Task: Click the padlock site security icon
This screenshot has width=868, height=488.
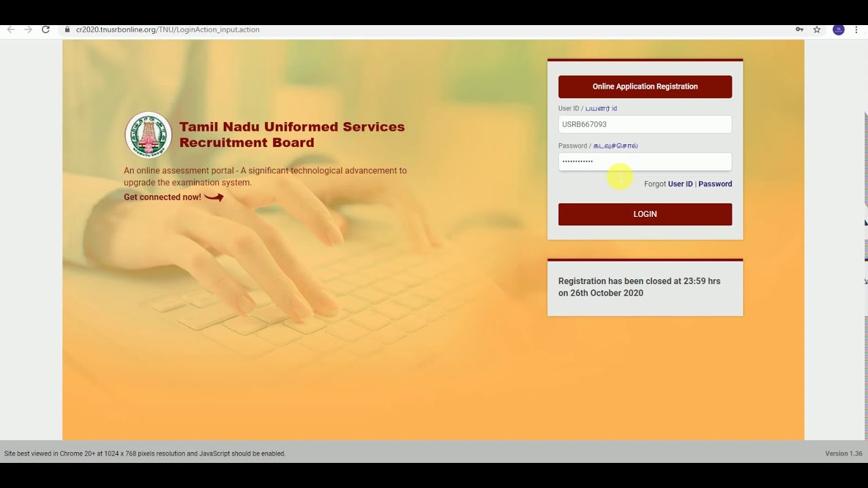Action: (x=67, y=30)
